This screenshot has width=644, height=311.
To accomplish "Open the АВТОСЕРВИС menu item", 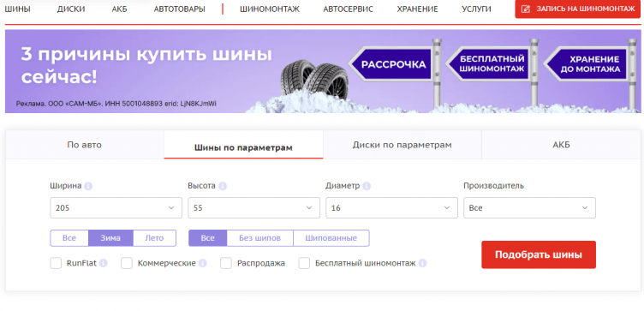I will coord(349,9).
